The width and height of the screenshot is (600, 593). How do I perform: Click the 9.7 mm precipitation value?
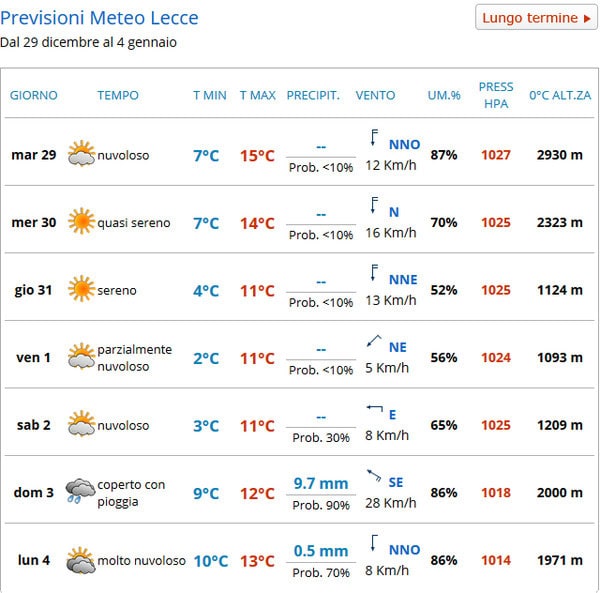[x=321, y=484]
